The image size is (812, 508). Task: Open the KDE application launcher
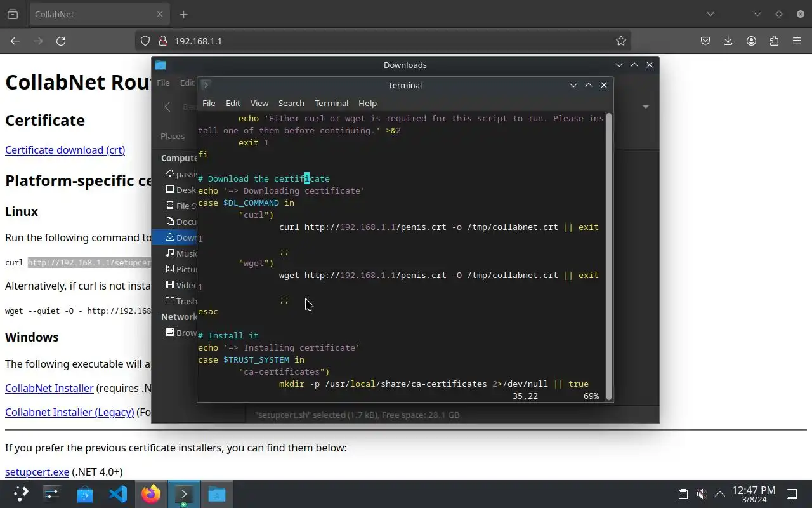(21, 494)
